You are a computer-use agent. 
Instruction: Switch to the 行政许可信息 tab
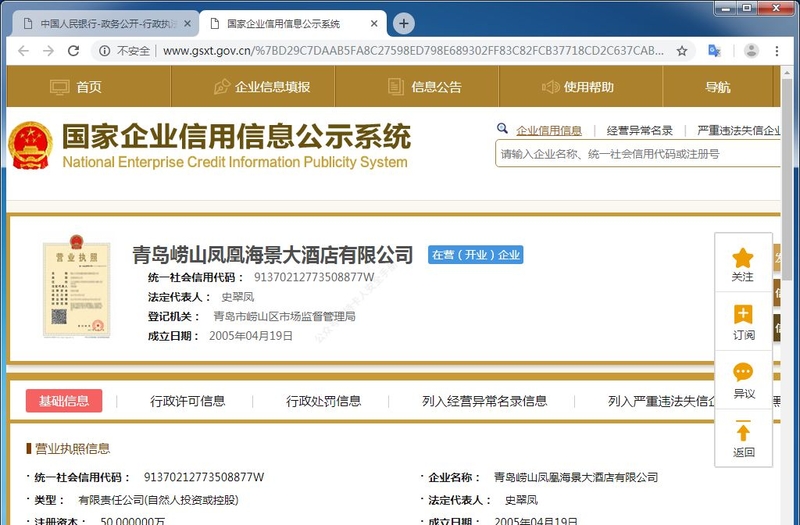[x=187, y=401]
